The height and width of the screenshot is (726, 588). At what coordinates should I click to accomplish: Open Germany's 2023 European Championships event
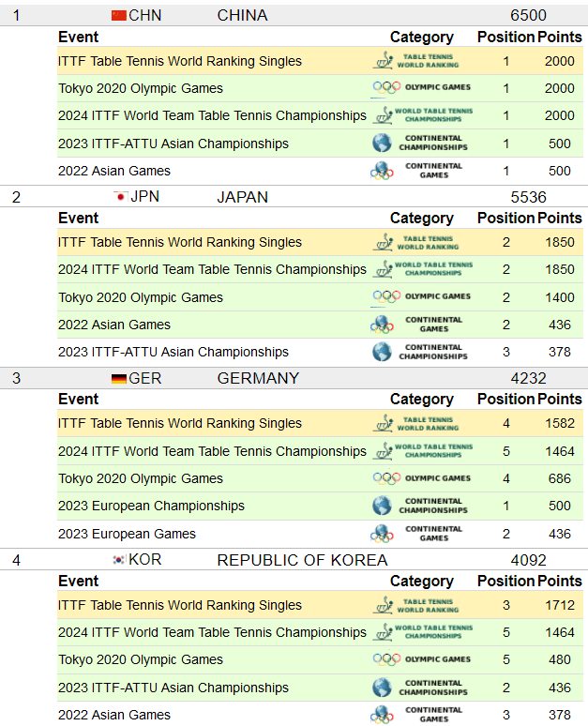pyautogui.click(x=151, y=506)
